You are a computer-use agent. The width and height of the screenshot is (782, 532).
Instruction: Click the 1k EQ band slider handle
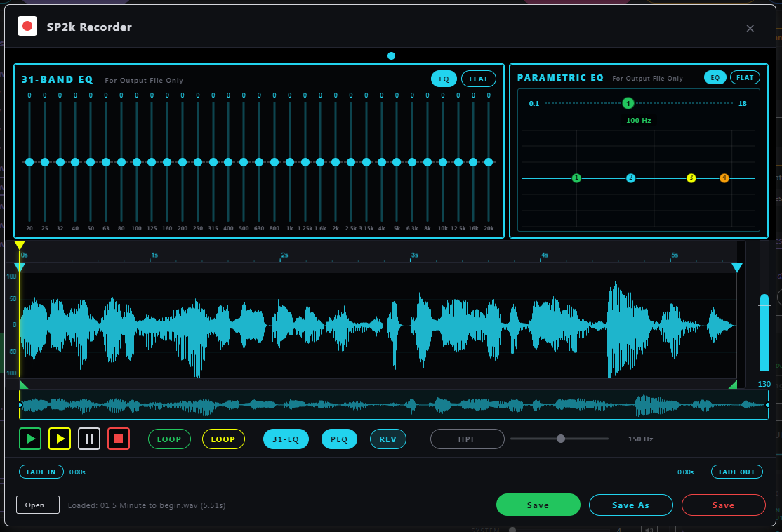pos(290,162)
